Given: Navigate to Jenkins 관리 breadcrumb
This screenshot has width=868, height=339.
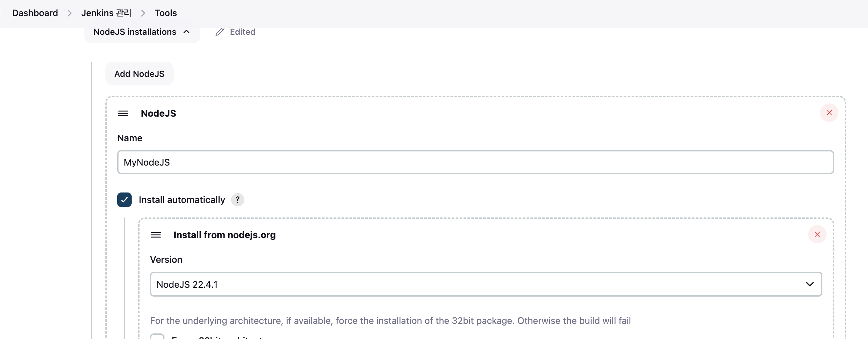Looking at the screenshot, I should [x=106, y=13].
